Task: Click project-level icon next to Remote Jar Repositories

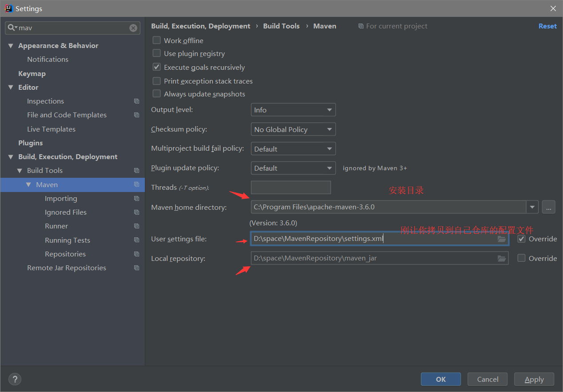Action: [x=136, y=268]
